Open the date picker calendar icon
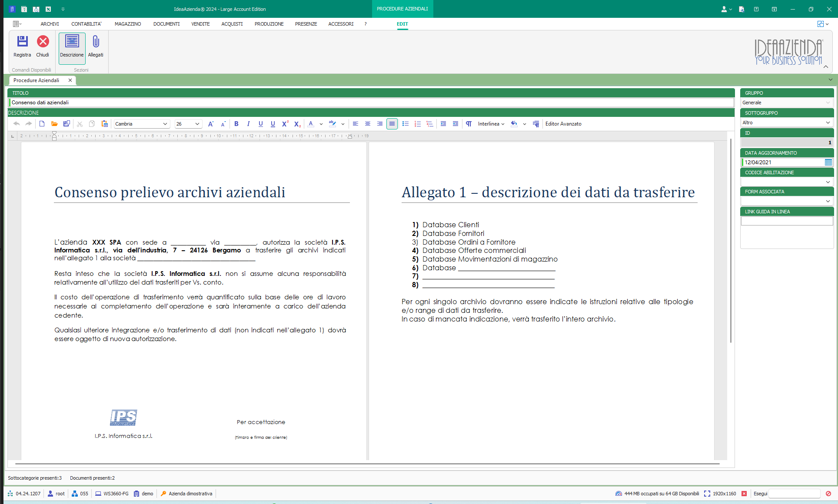838x504 pixels. [828, 162]
